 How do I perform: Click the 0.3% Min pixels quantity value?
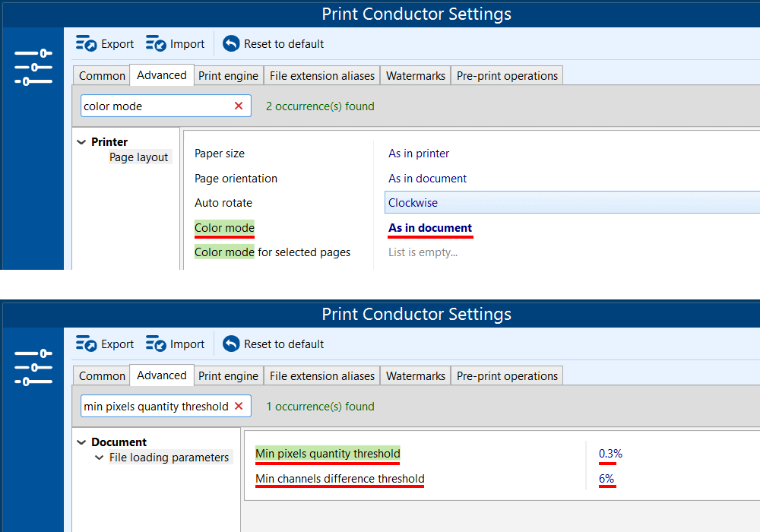click(x=610, y=454)
